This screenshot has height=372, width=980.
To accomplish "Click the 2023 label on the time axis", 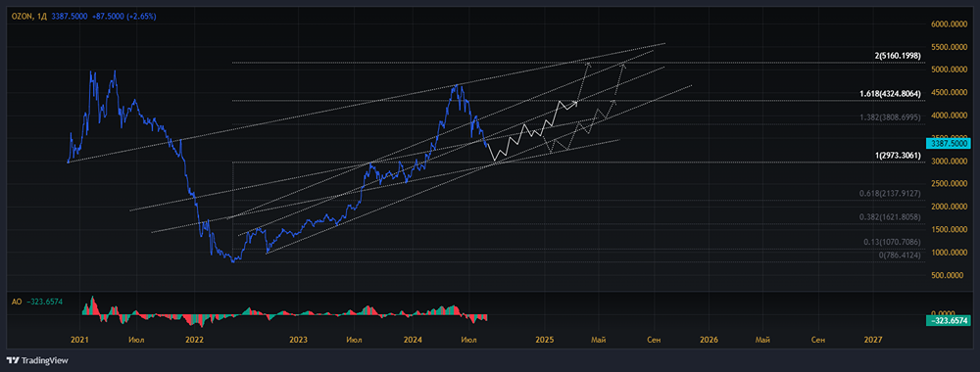I will point(298,340).
